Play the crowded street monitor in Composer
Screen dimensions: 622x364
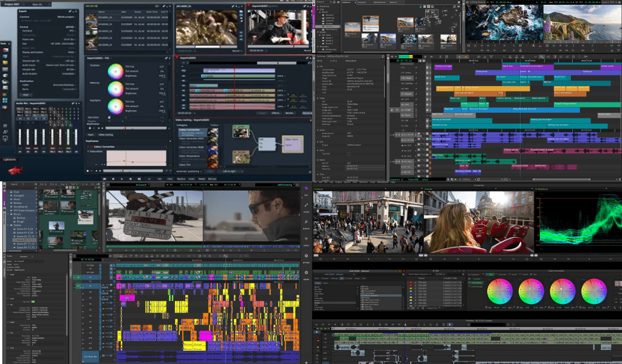click(369, 259)
